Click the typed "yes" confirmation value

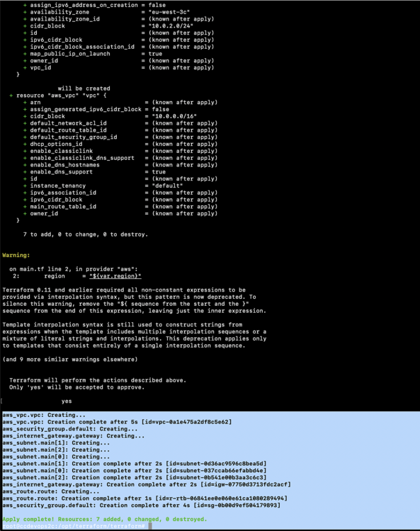(67, 401)
